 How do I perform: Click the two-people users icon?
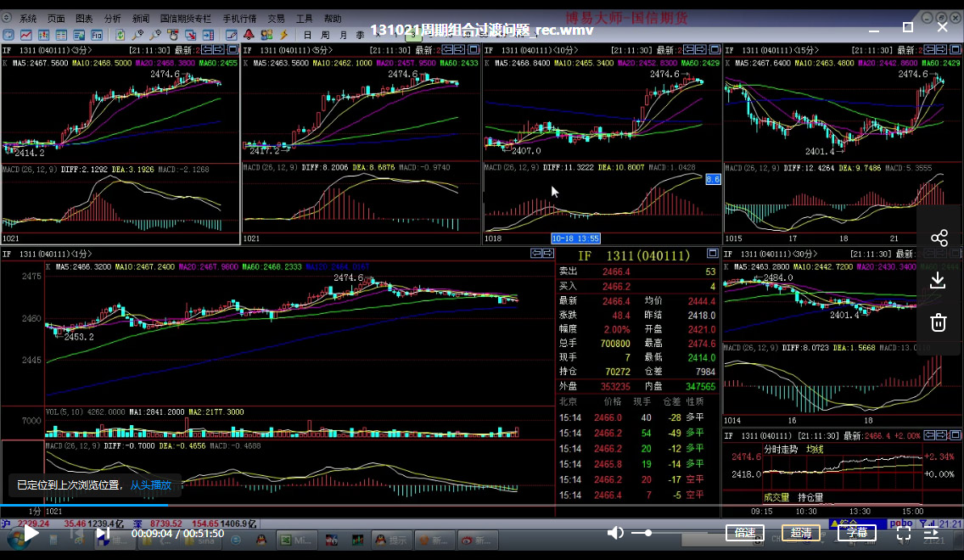[x=266, y=35]
